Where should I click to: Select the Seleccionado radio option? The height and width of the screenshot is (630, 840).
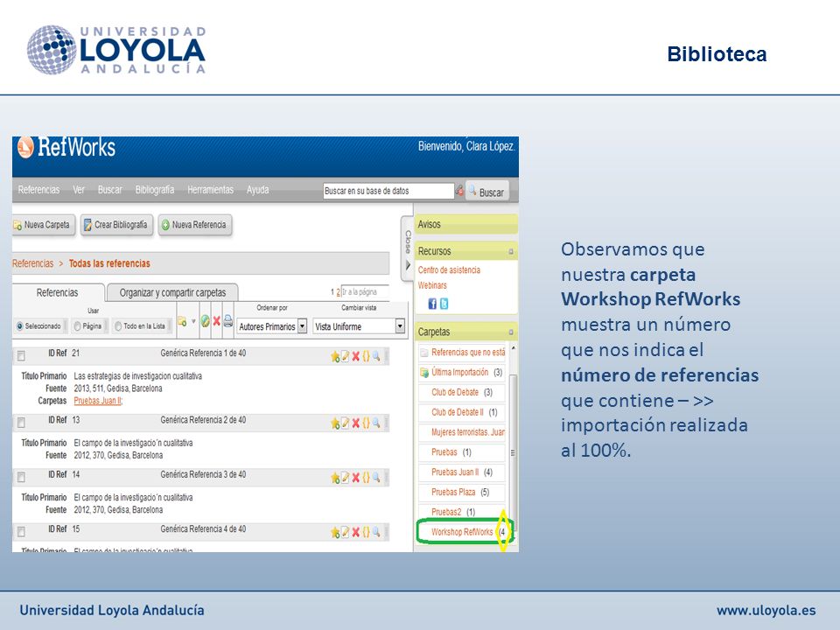tap(20, 325)
